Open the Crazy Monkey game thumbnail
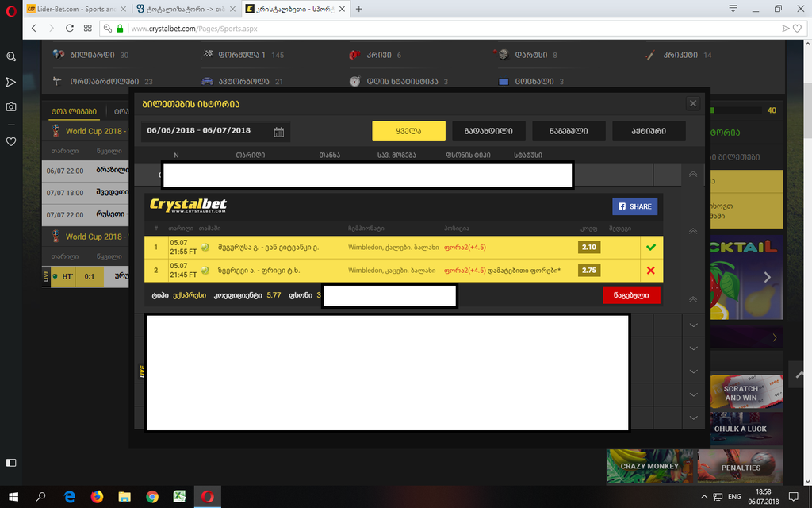 [650, 465]
